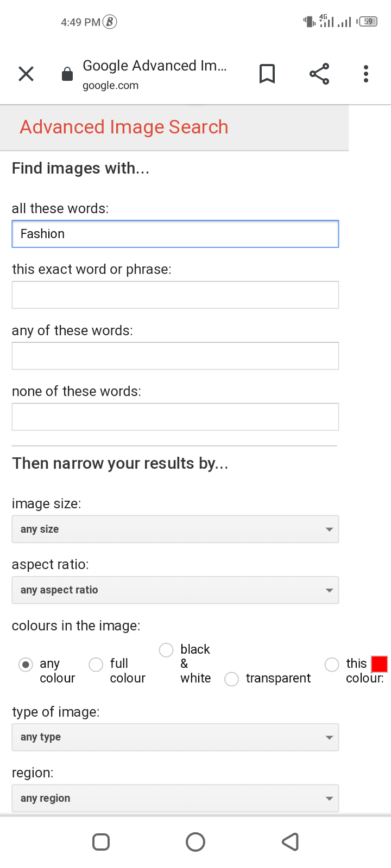Select the "transparent" radio option

pos(232,679)
